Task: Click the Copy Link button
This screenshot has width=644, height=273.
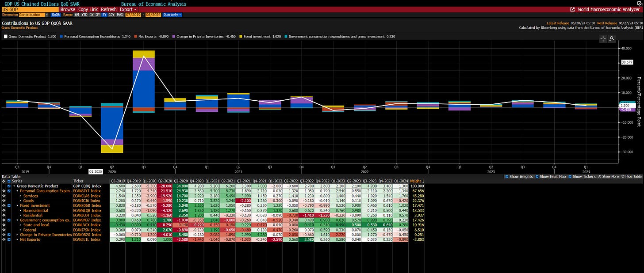Action: click(x=88, y=9)
